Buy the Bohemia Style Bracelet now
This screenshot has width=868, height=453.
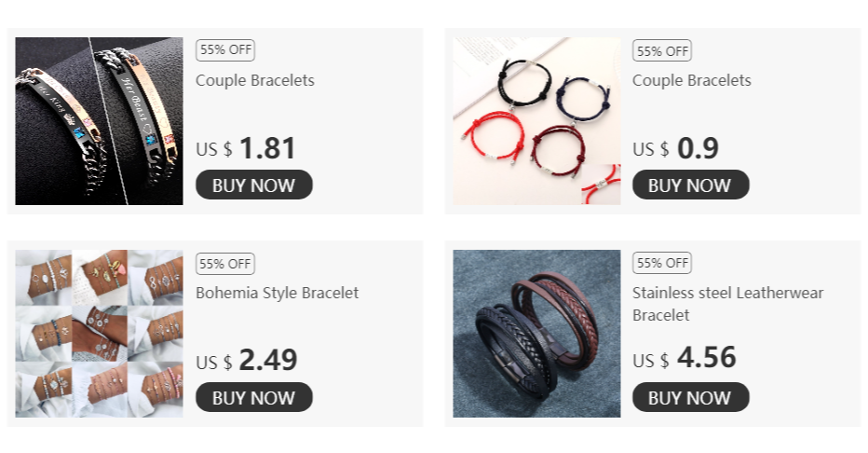pyautogui.click(x=254, y=397)
